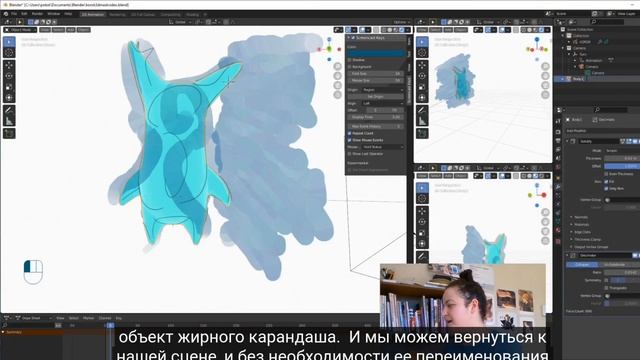Click the Set Origin button
The height and width of the screenshot is (360, 640).
(x=376, y=97)
